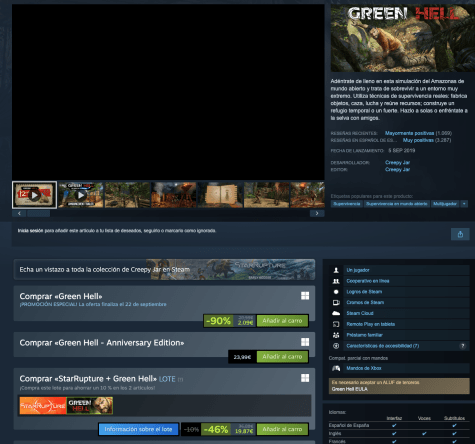Open Green Hell capsule image in bundle
475x444 pixels.
90,406
